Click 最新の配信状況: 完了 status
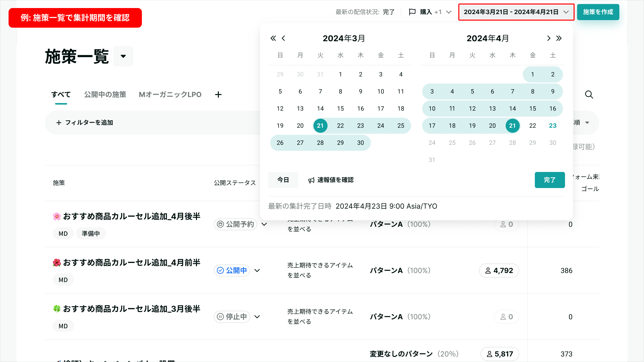This screenshot has height=362, width=644. 365,12
